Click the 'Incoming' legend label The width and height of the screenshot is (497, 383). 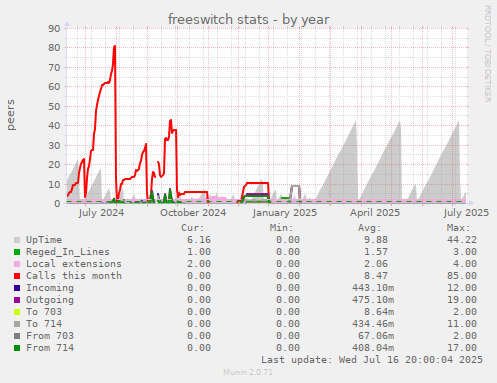point(50,288)
